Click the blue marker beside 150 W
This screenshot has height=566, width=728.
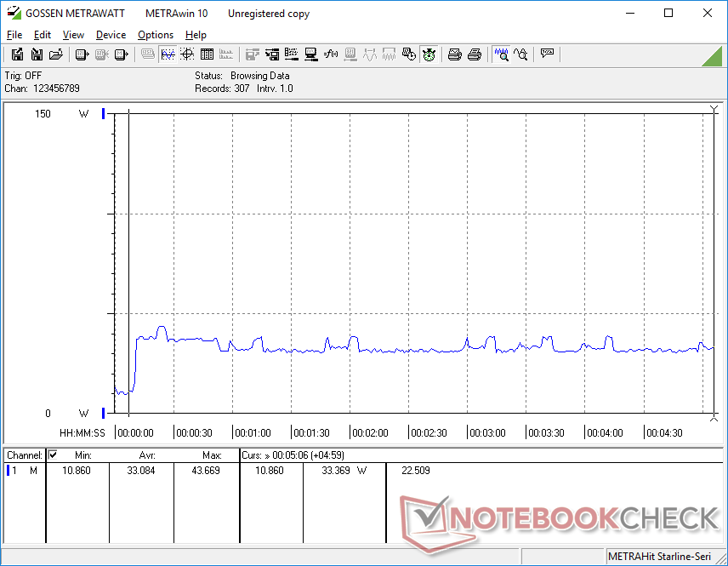tap(104, 113)
